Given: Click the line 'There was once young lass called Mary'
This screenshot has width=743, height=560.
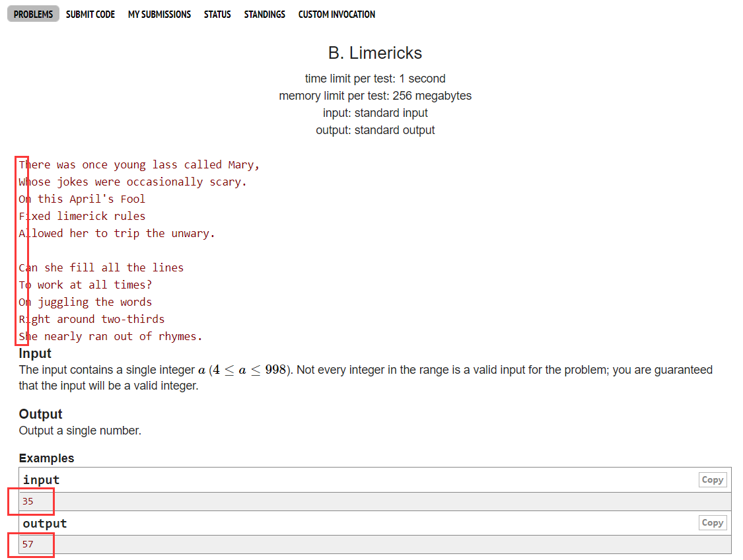Looking at the screenshot, I should [x=139, y=164].
